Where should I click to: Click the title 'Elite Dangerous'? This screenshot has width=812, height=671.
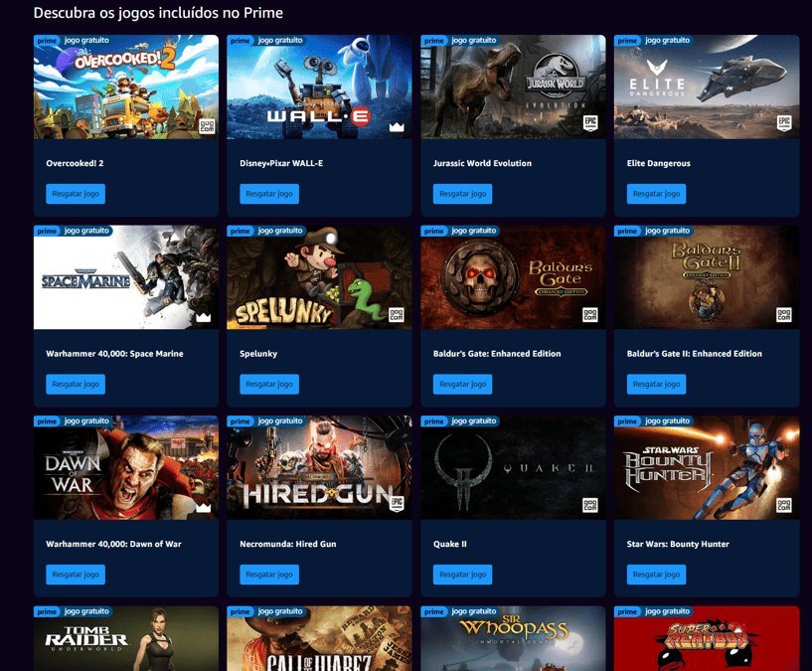click(659, 163)
